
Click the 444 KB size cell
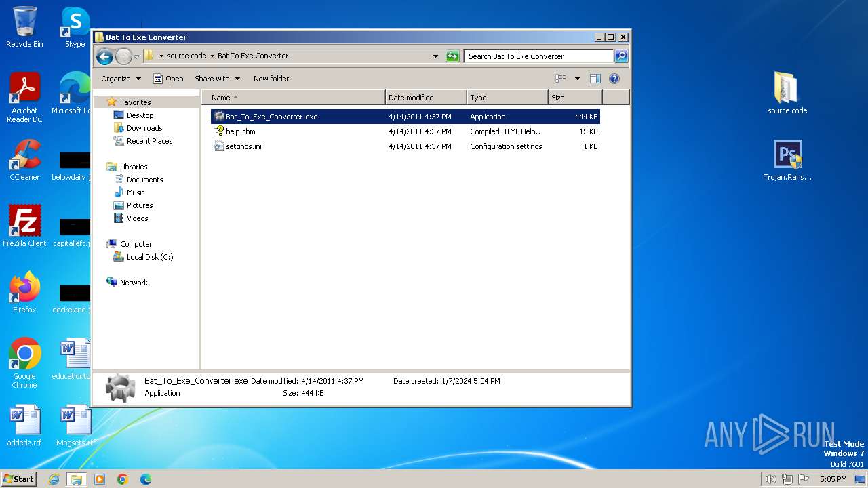tap(586, 117)
